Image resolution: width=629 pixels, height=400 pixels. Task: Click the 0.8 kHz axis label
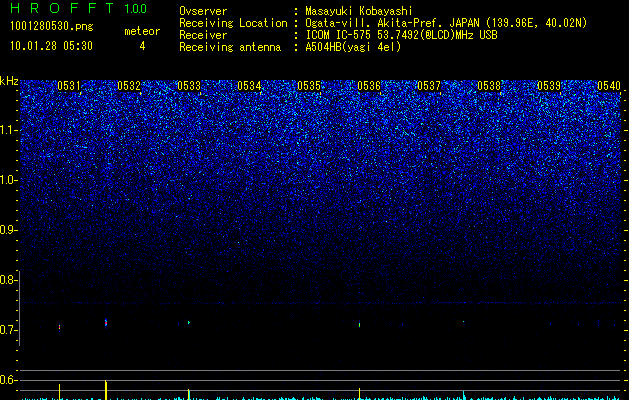point(9,280)
